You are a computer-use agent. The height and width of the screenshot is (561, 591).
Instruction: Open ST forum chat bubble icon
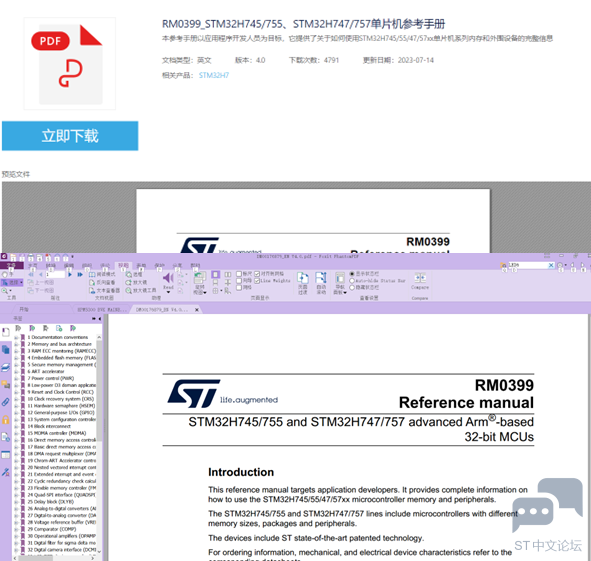[x=547, y=505]
